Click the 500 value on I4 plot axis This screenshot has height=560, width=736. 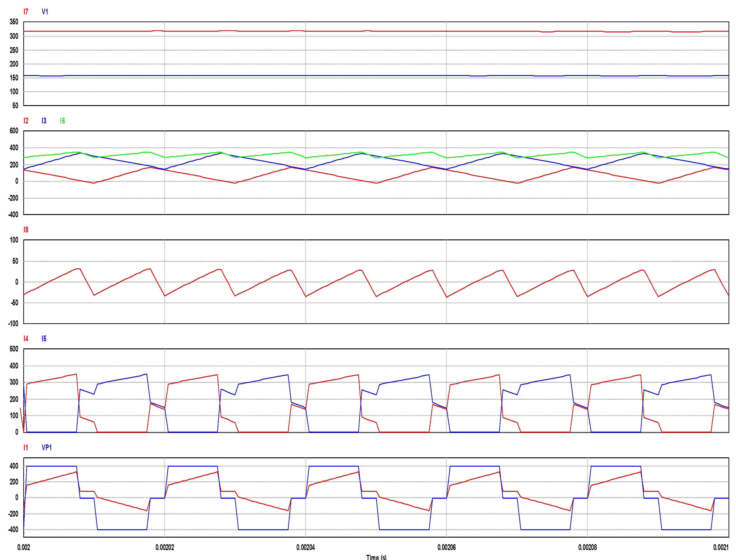[x=14, y=349]
